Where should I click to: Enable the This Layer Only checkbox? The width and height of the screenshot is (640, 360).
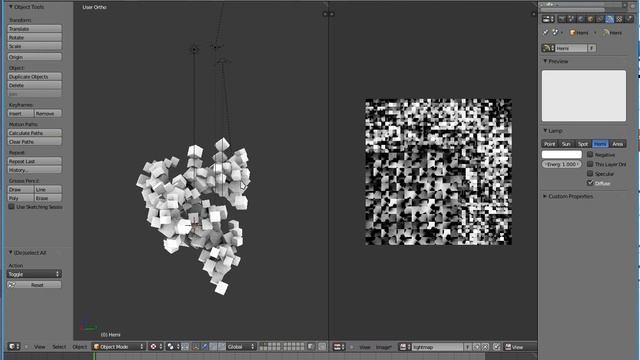pyautogui.click(x=590, y=164)
